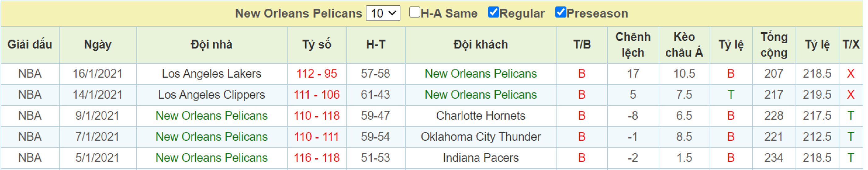This screenshot has width=868, height=170.
Task: Select New Orleans Pelicans home team on 9/1/2021
Action: pyautogui.click(x=212, y=116)
